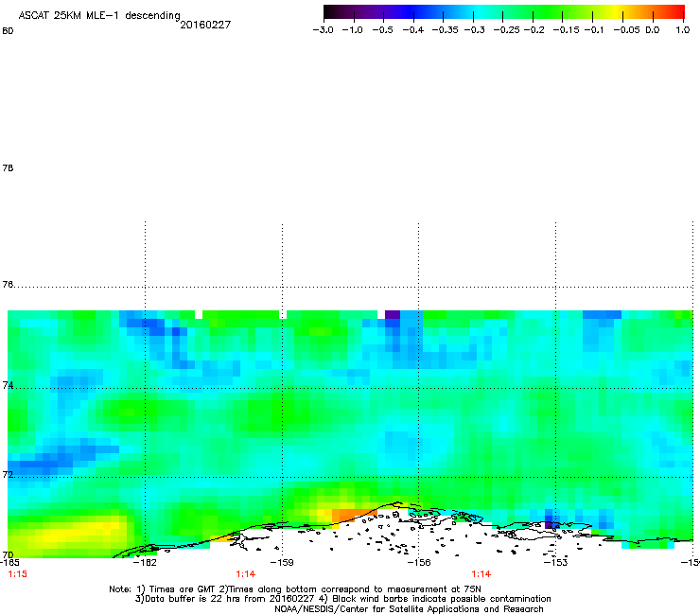Click the colorbar label -0.35
The width and height of the screenshot is (700, 615).
446,30
